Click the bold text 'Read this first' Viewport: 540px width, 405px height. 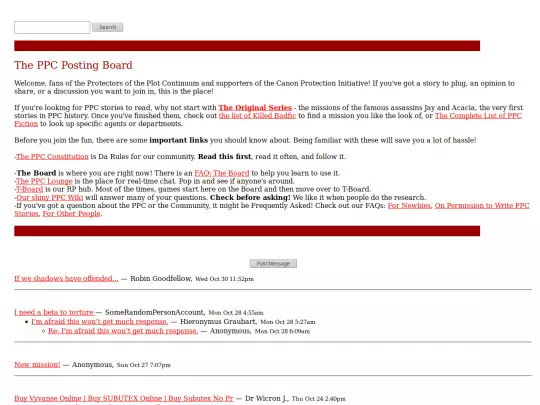[x=225, y=157]
